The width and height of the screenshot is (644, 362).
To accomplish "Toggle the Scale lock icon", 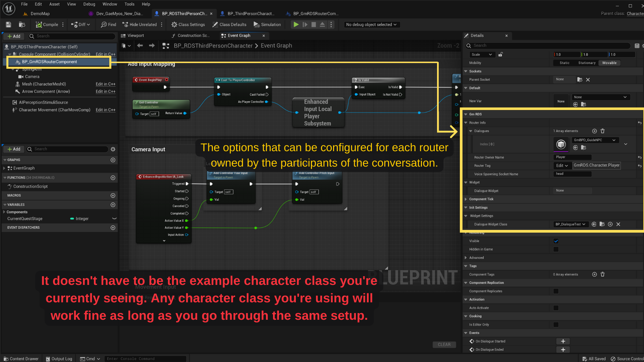I will (500, 55).
